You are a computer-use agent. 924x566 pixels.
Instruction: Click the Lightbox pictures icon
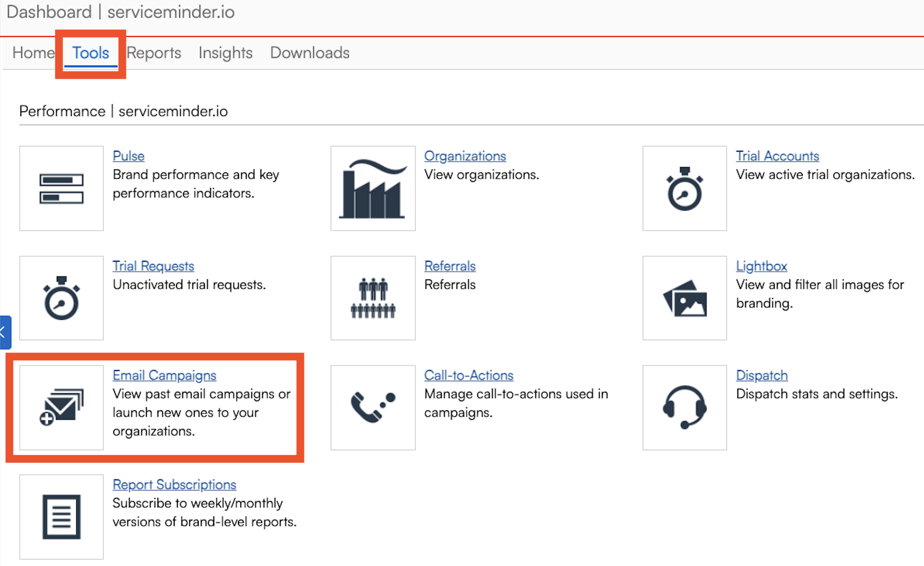pyautogui.click(x=684, y=298)
